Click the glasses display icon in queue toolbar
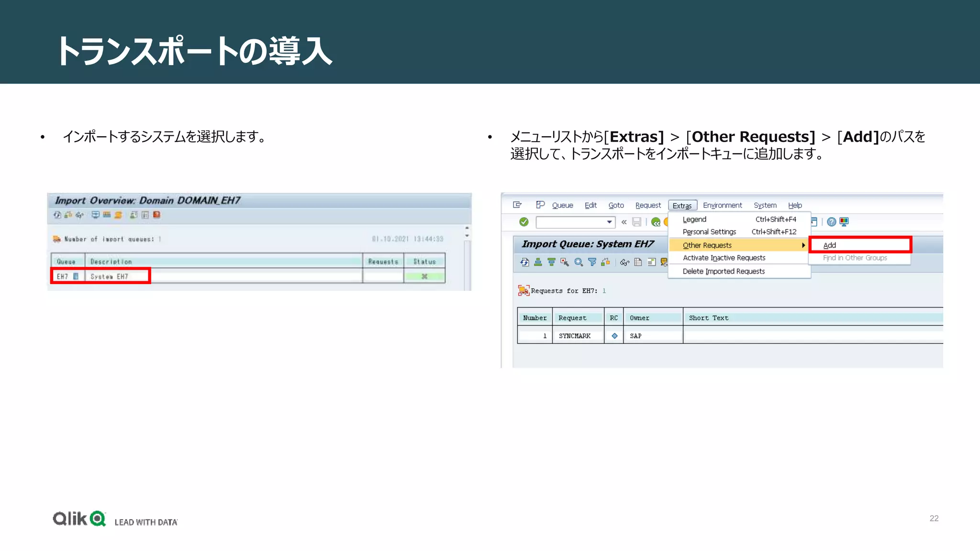 (624, 262)
